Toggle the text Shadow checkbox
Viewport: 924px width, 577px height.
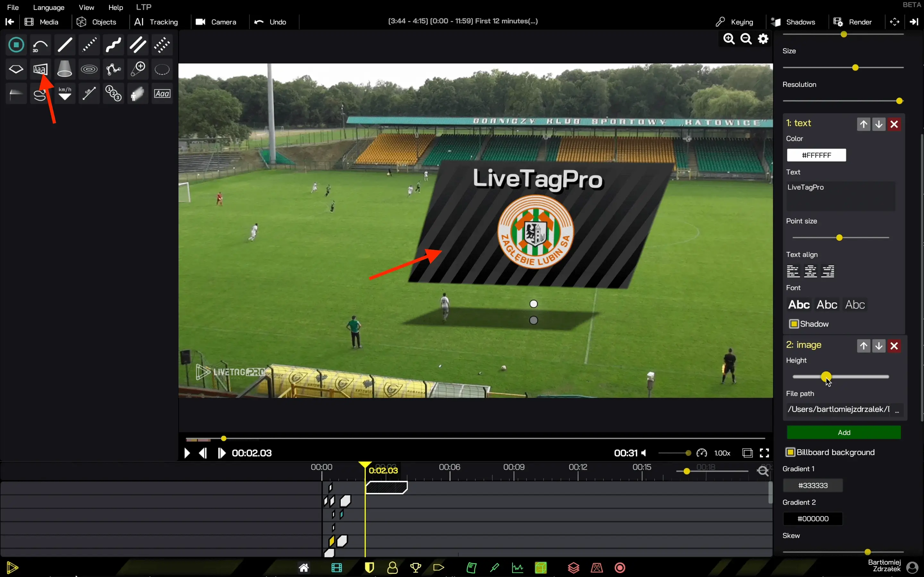[x=794, y=324]
